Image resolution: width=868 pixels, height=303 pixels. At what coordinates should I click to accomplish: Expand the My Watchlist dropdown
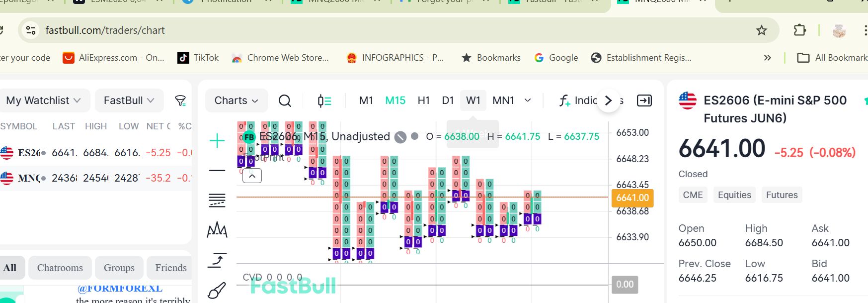(43, 101)
